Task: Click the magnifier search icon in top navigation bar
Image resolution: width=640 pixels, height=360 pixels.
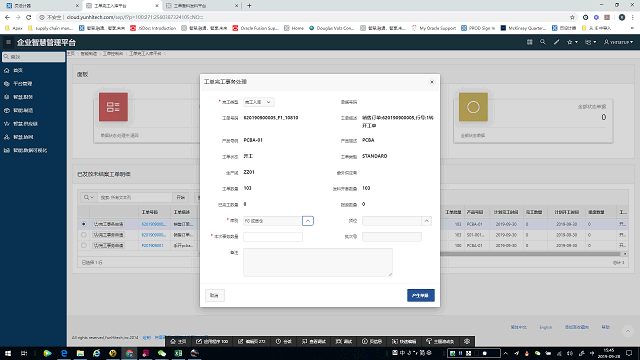Action: tap(542, 42)
